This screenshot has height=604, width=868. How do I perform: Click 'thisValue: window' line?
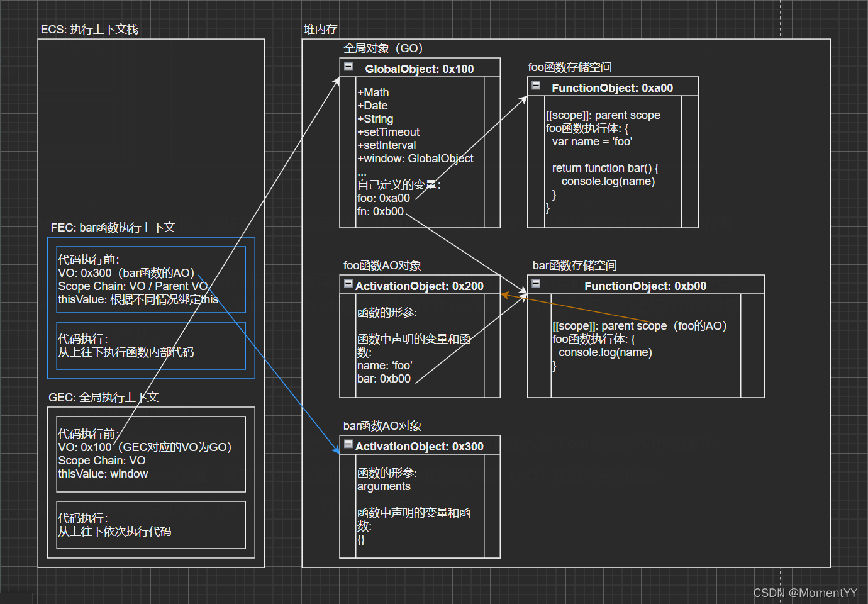[x=103, y=474]
